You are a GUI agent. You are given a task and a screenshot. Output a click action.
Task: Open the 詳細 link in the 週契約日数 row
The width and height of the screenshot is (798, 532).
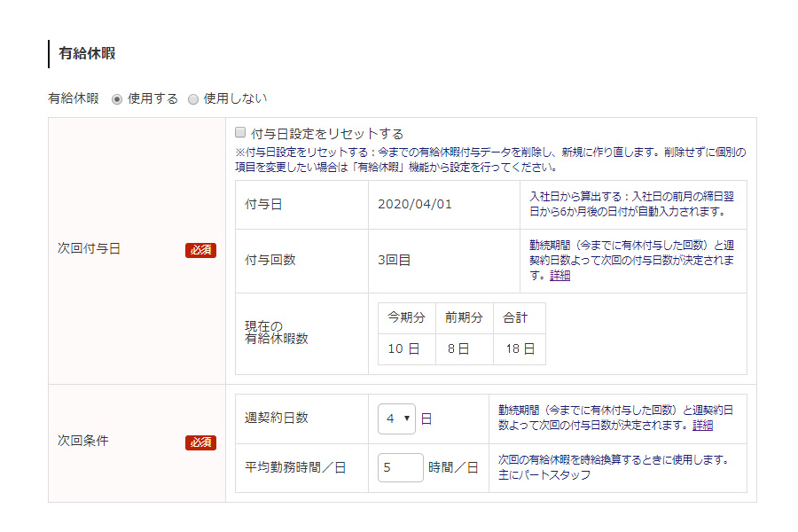[x=702, y=425]
